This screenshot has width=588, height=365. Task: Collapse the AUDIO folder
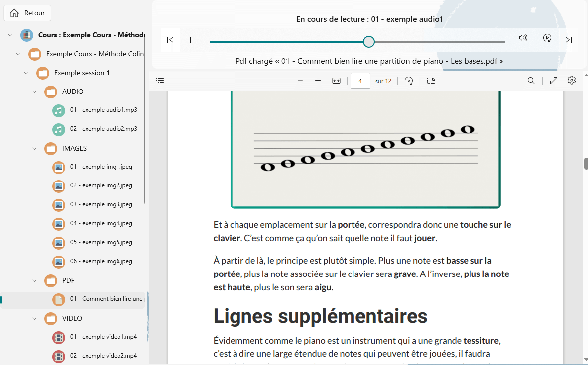click(34, 91)
